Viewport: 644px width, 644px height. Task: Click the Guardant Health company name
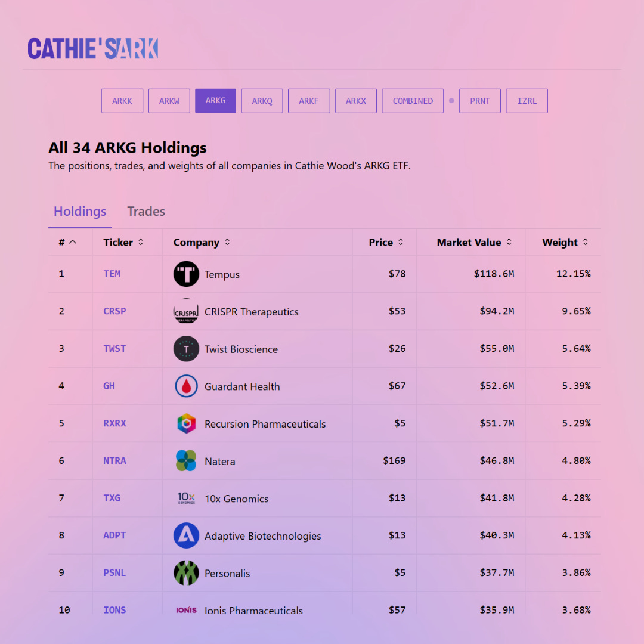pyautogui.click(x=242, y=387)
